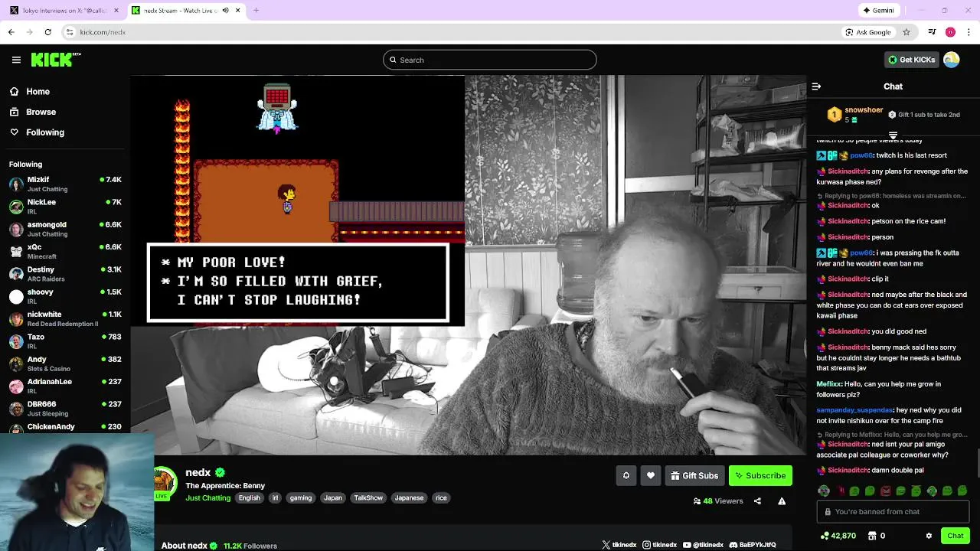
Task: Toggle the heart follow button
Action: [x=651, y=475]
